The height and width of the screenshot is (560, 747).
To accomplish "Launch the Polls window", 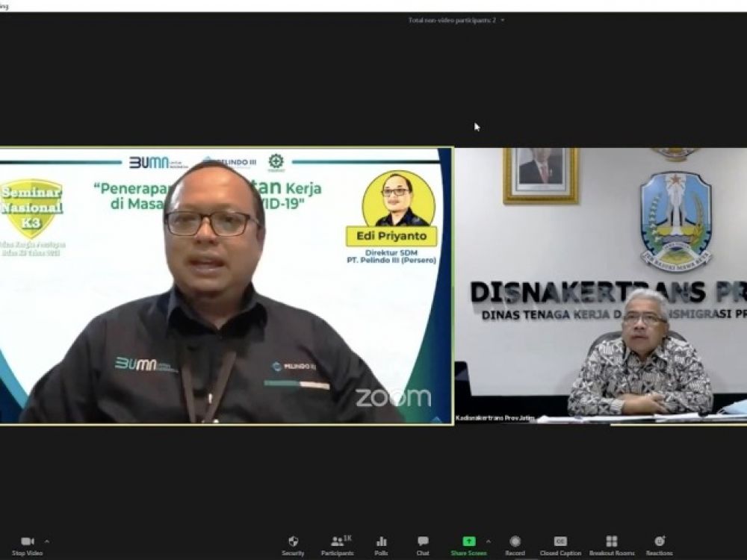I will (x=381, y=541).
